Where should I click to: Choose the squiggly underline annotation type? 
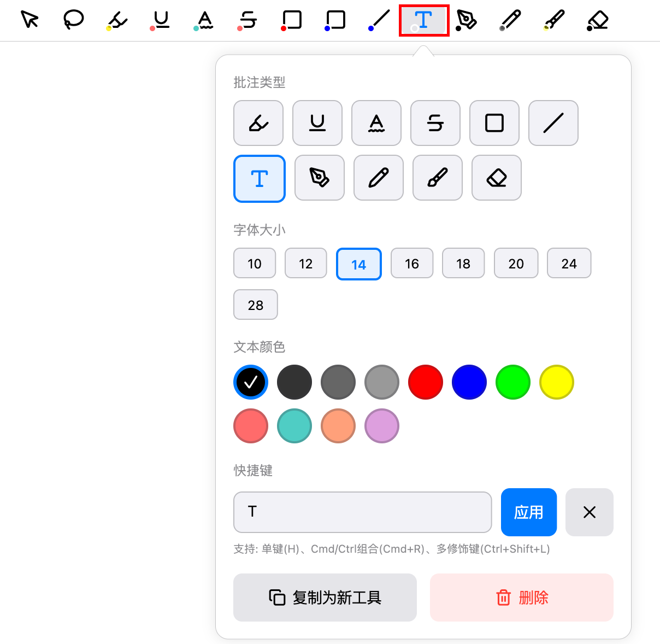[x=376, y=123]
